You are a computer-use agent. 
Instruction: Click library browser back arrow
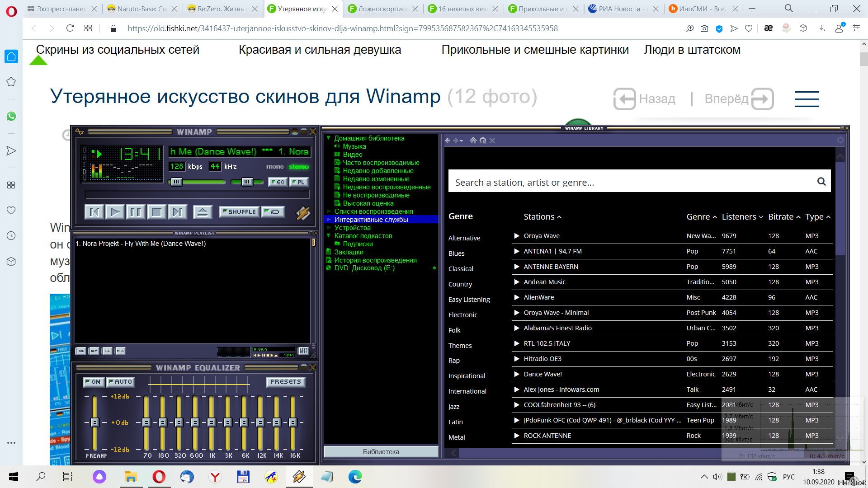pyautogui.click(x=448, y=141)
